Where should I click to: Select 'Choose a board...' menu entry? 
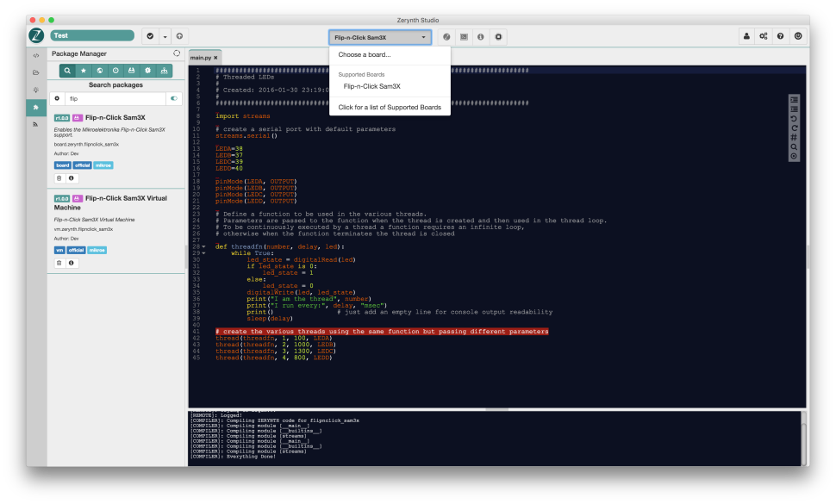(x=365, y=54)
